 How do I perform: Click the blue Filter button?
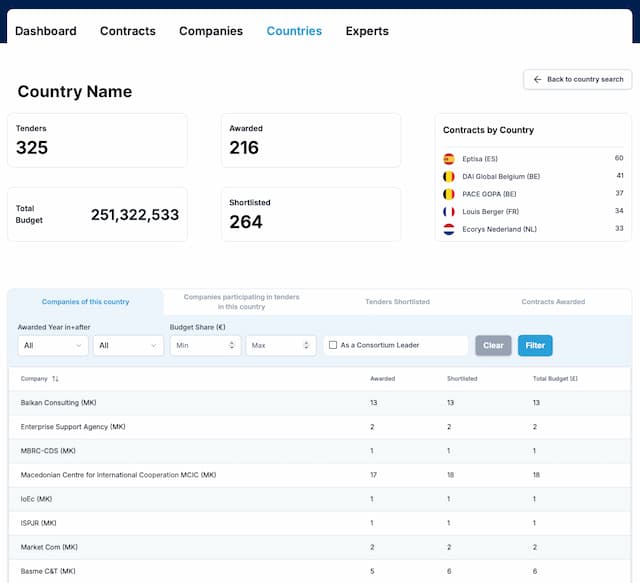(x=535, y=345)
